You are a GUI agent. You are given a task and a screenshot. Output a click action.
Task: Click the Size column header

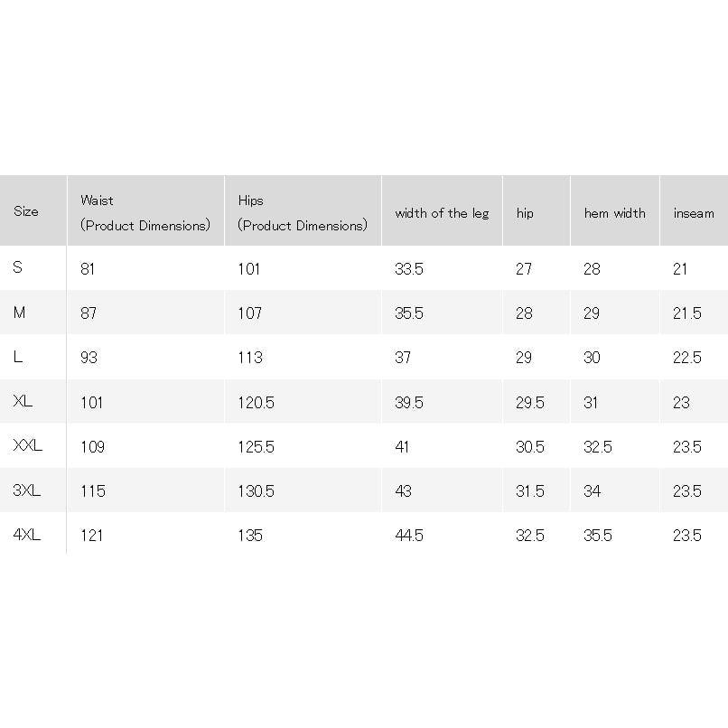pos(26,211)
